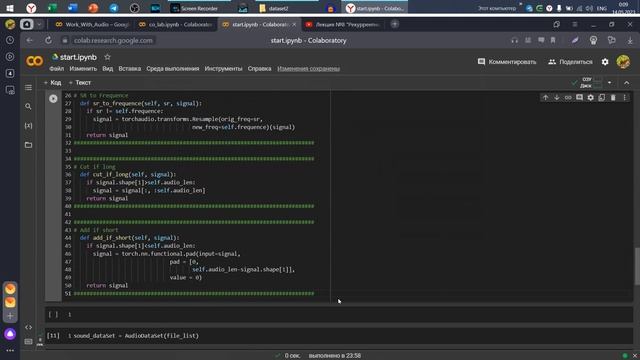
Task: Open the Инструменты menu
Action: pos(223,69)
